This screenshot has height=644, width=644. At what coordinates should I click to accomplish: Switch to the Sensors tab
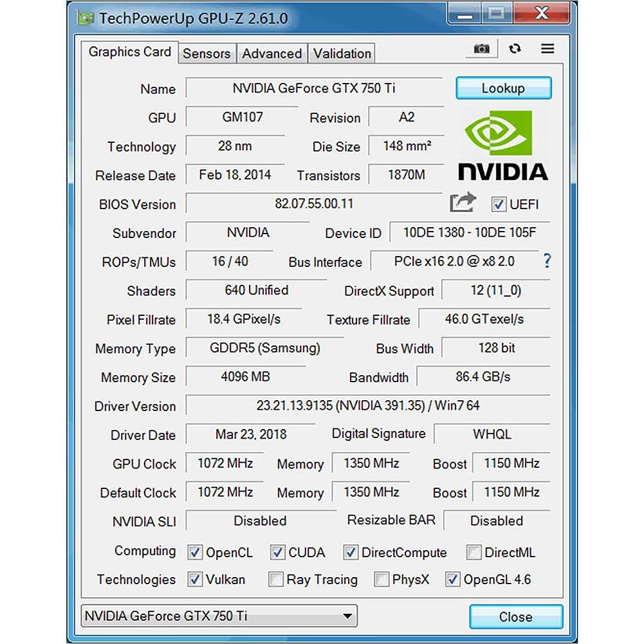tap(207, 54)
